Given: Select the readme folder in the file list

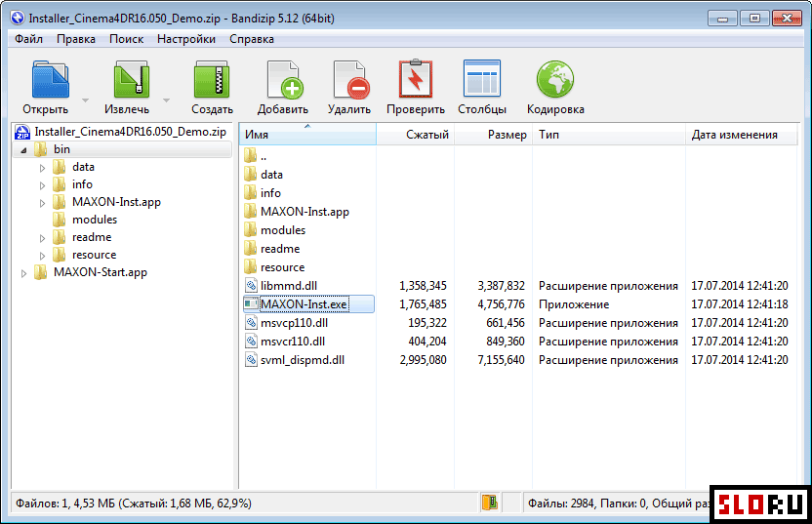Looking at the screenshot, I should 272,249.
